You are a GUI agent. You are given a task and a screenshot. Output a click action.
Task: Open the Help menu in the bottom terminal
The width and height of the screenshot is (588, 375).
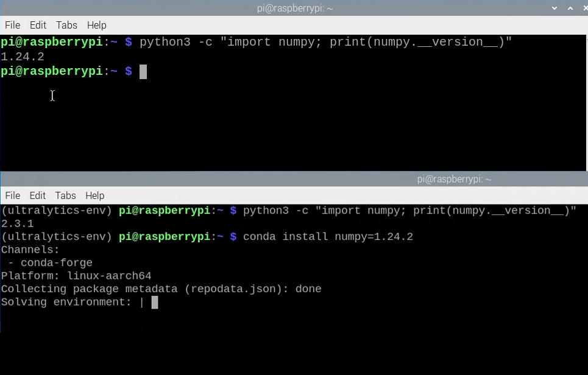coord(94,195)
